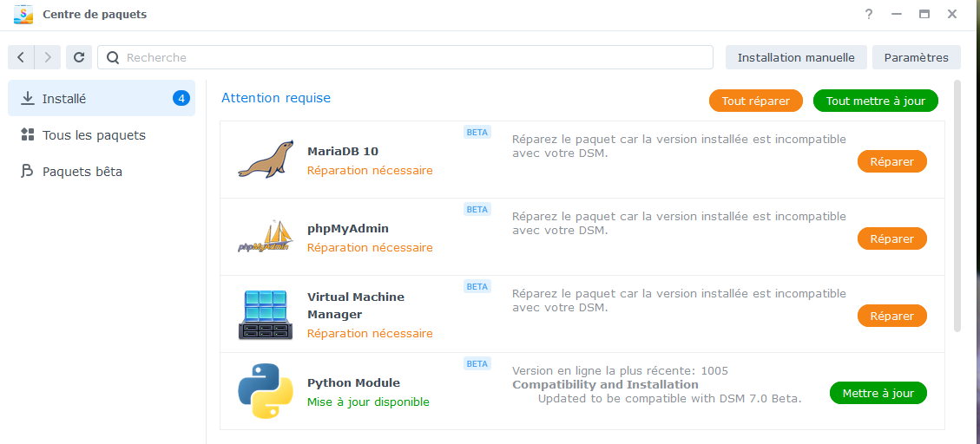Click the Python Module logo icon
980x444 pixels.
point(266,391)
